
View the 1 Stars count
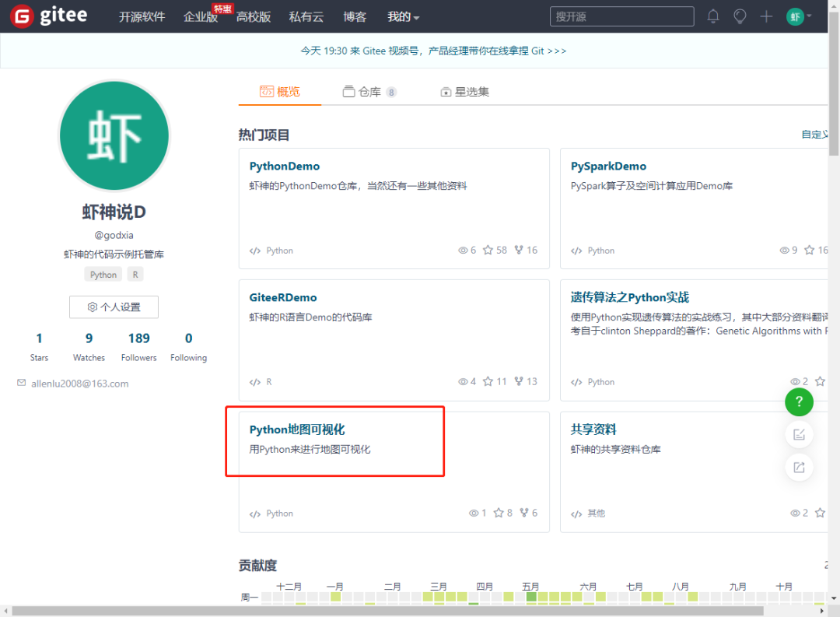[x=39, y=347]
